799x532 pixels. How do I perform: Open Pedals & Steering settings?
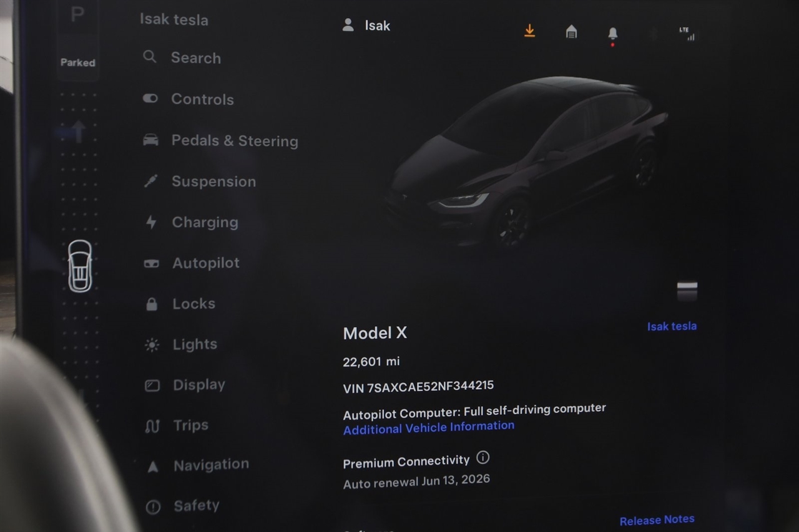point(220,140)
